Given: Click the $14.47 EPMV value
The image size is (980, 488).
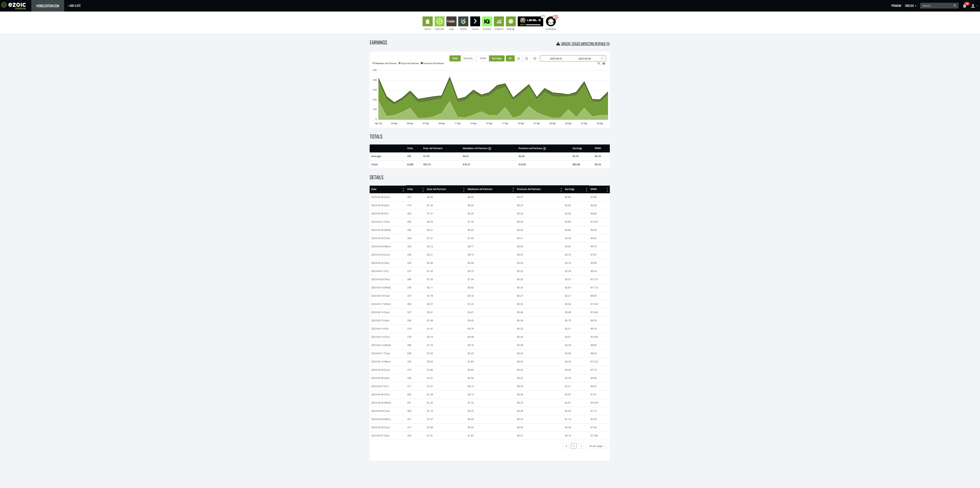Looking at the screenshot, I should pyautogui.click(x=594, y=222).
